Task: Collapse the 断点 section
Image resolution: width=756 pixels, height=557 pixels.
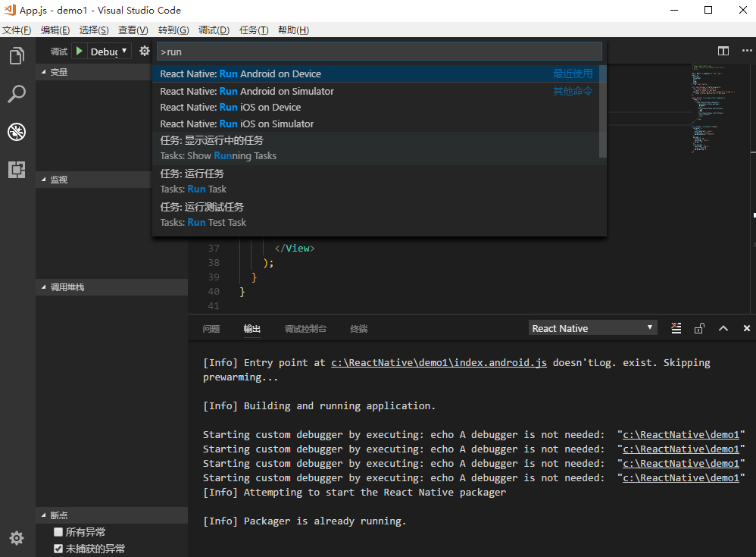Action: [111, 515]
